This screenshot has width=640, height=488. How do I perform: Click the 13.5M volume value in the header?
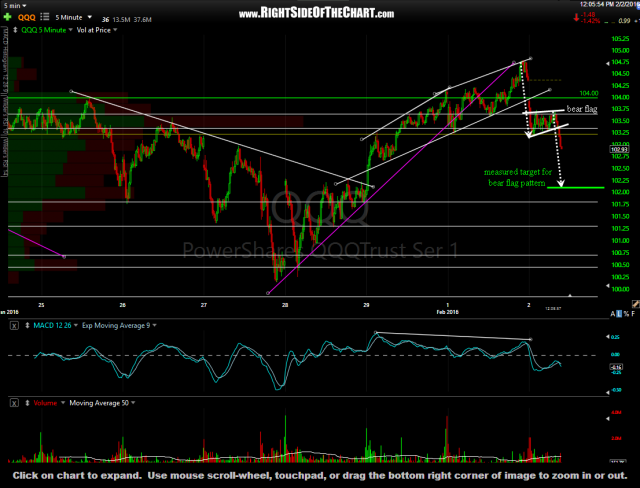pos(122,20)
